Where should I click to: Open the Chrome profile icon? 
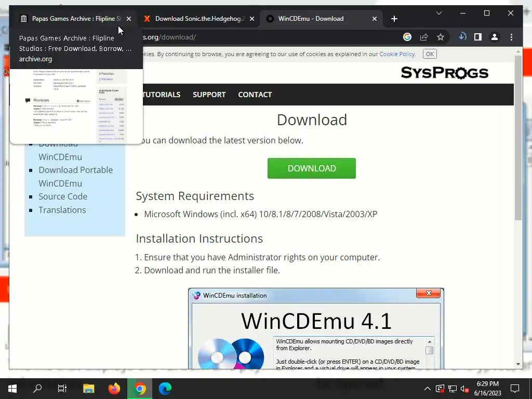point(495,37)
